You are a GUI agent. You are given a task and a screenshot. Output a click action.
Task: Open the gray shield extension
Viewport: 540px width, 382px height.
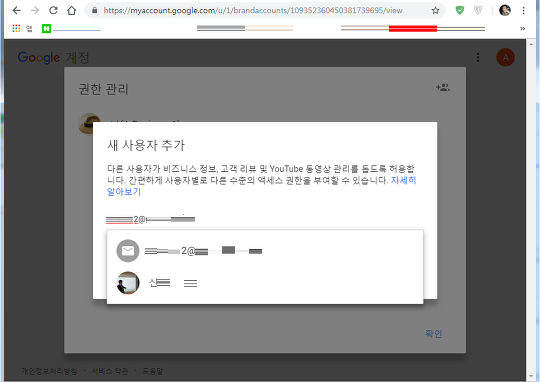click(x=478, y=11)
